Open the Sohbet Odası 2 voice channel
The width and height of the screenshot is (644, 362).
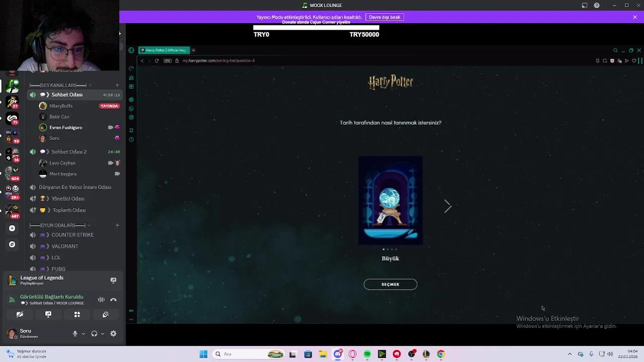tap(75, 152)
